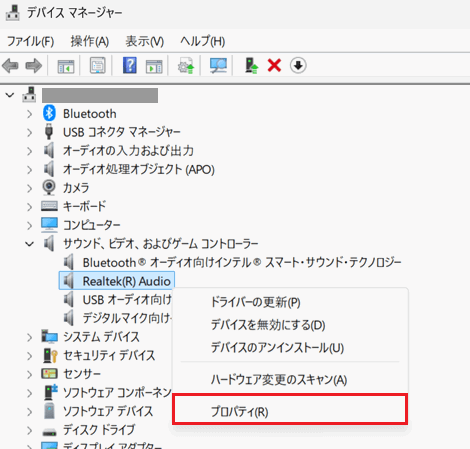This screenshot has width=470, height=449.
Task: Open the ファイル(F) menu
Action: pyautogui.click(x=31, y=41)
